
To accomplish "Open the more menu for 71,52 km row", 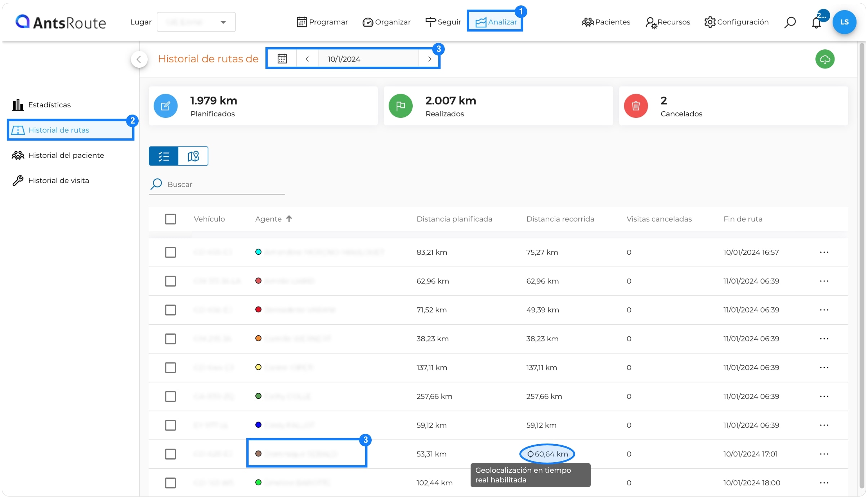I will tap(824, 310).
